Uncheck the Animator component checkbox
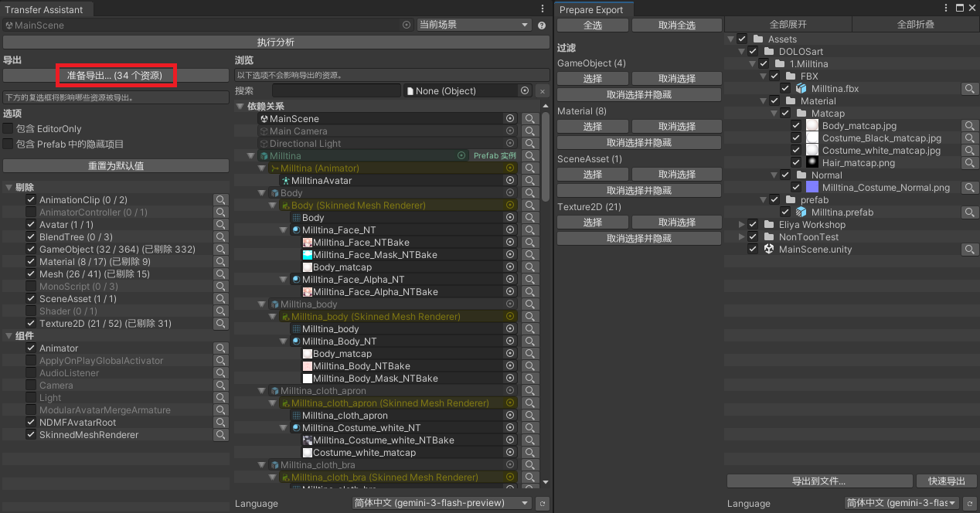This screenshot has width=980, height=513. (x=31, y=348)
